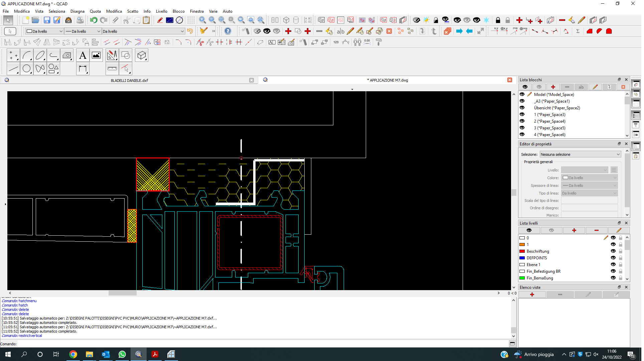Image resolution: width=644 pixels, height=361 pixels.
Task: Switch to the APPLICAZIONE M7.dwg tab
Action: [x=387, y=80]
